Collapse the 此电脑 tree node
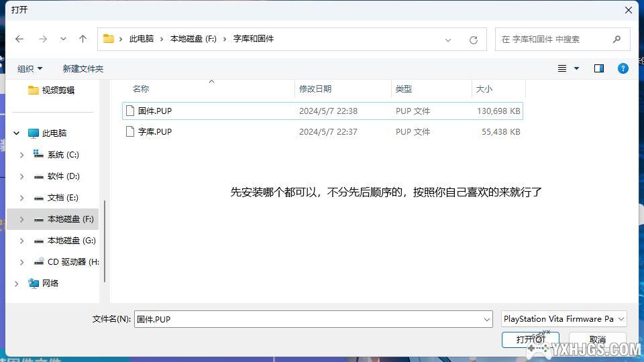 click(x=17, y=133)
